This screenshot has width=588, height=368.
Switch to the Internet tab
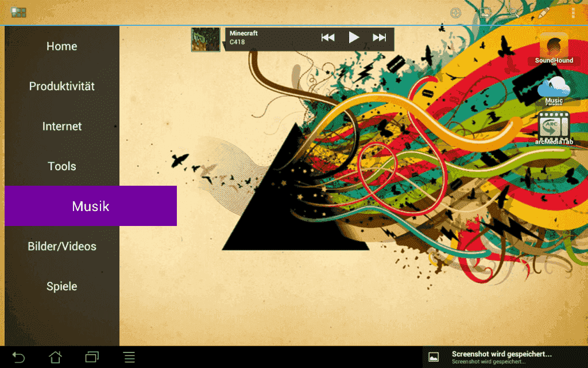62,126
